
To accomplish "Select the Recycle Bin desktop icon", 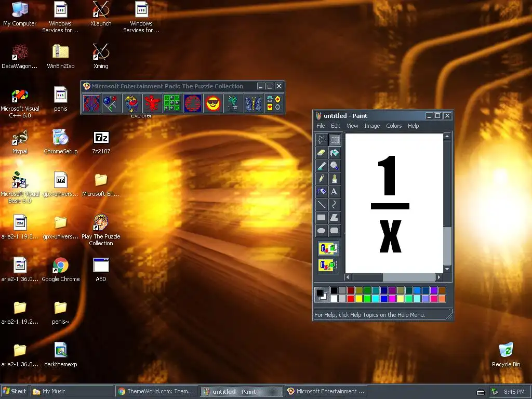I will [x=506, y=354].
